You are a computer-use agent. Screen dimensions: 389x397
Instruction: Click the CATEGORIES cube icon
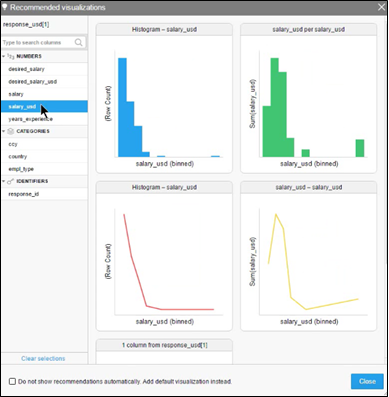(x=11, y=131)
